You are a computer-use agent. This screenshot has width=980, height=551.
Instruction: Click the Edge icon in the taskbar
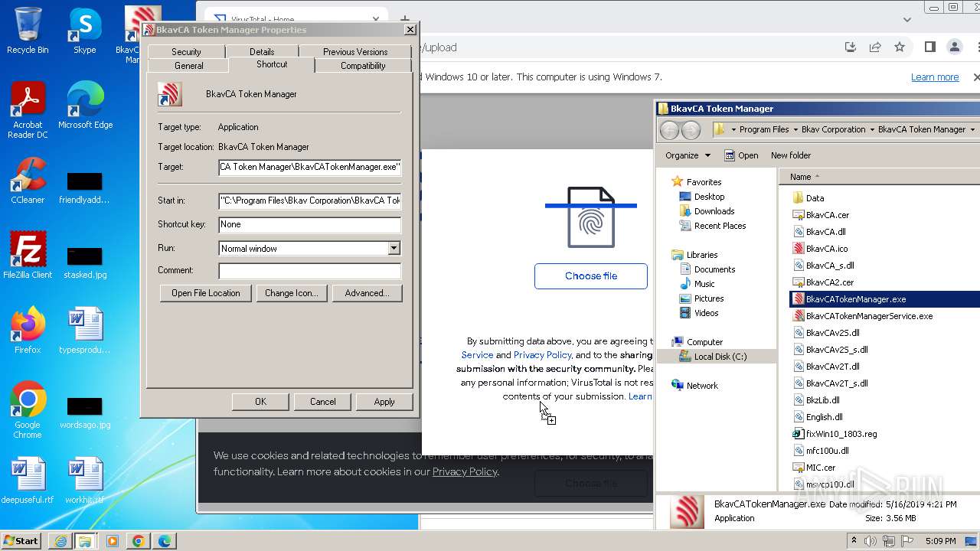tap(165, 541)
